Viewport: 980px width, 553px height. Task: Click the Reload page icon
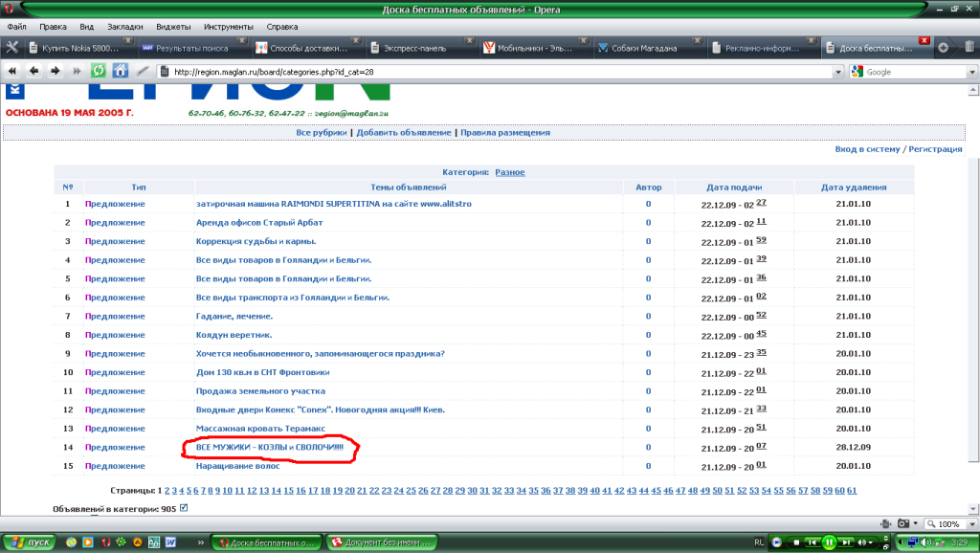click(x=98, y=71)
